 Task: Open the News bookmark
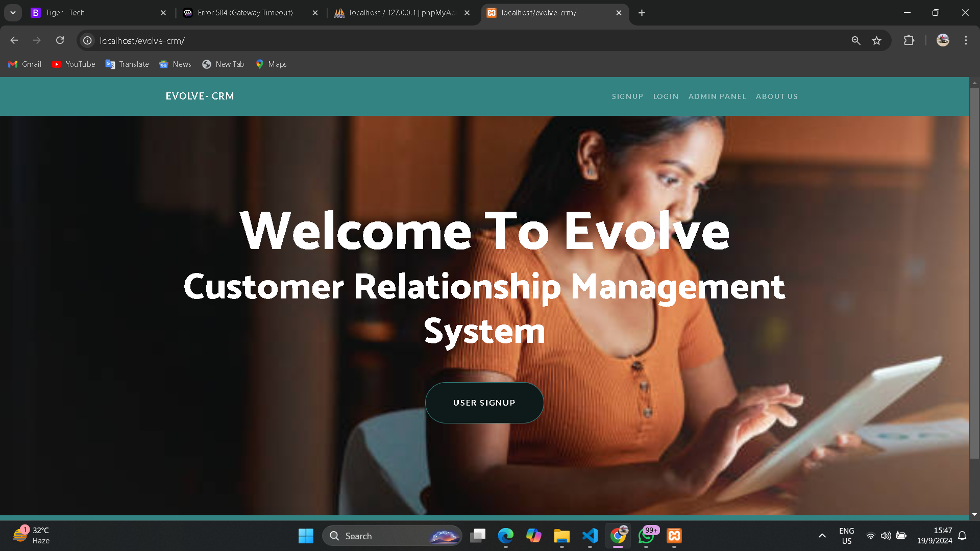(175, 64)
